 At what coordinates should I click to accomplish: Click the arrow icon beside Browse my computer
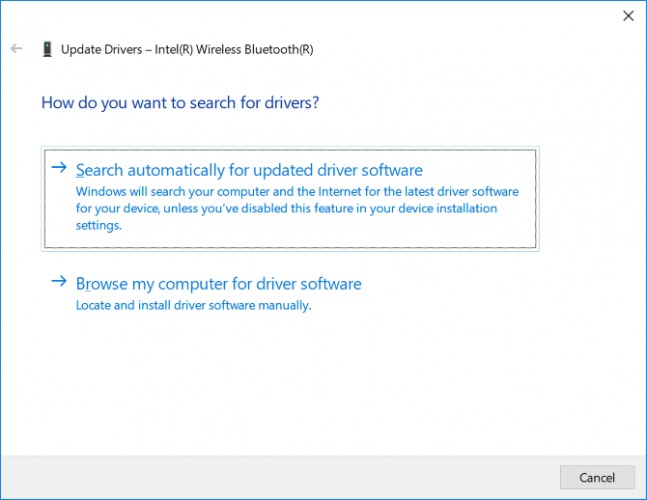pyautogui.click(x=60, y=283)
